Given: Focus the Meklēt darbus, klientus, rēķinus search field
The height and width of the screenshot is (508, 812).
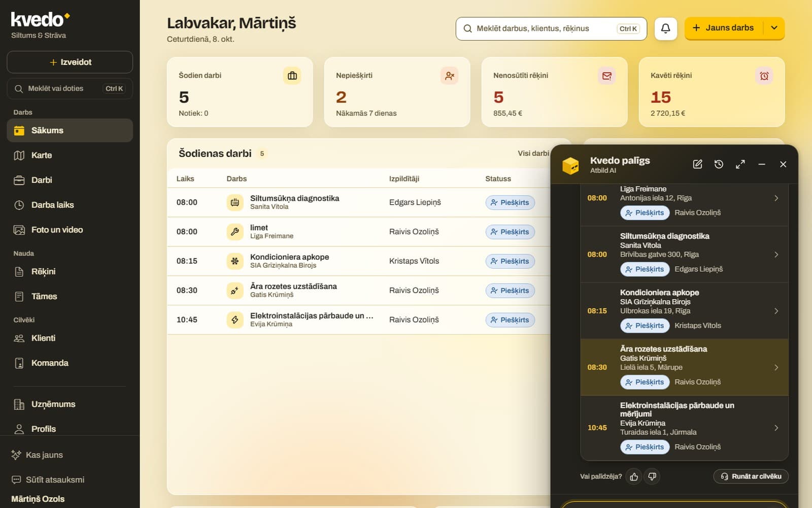Looking at the screenshot, I should click(551, 29).
